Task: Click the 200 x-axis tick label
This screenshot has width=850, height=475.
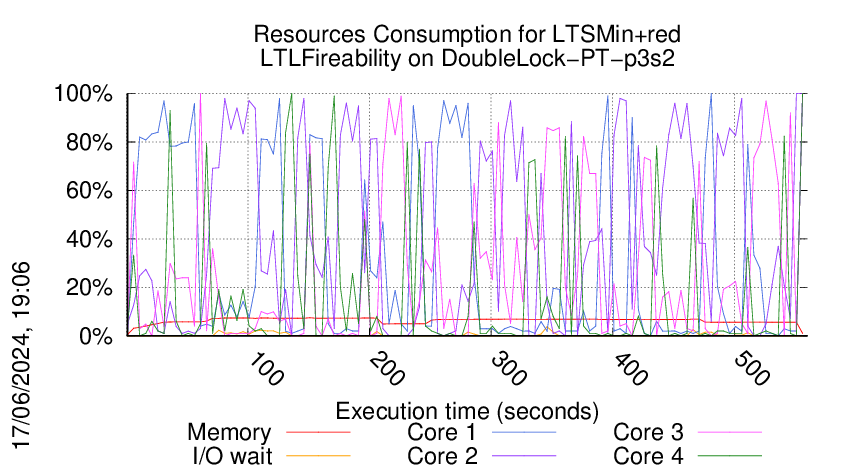Action: [388, 369]
